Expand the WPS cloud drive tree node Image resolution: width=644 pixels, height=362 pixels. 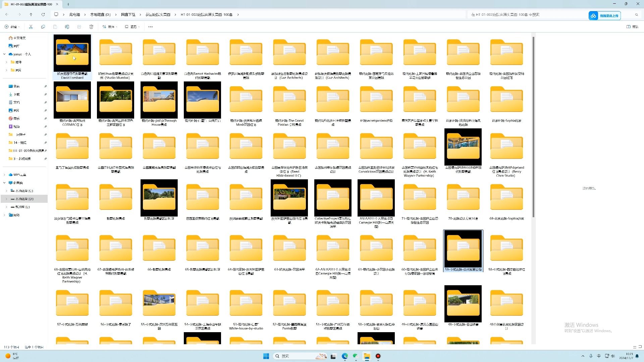point(4,175)
